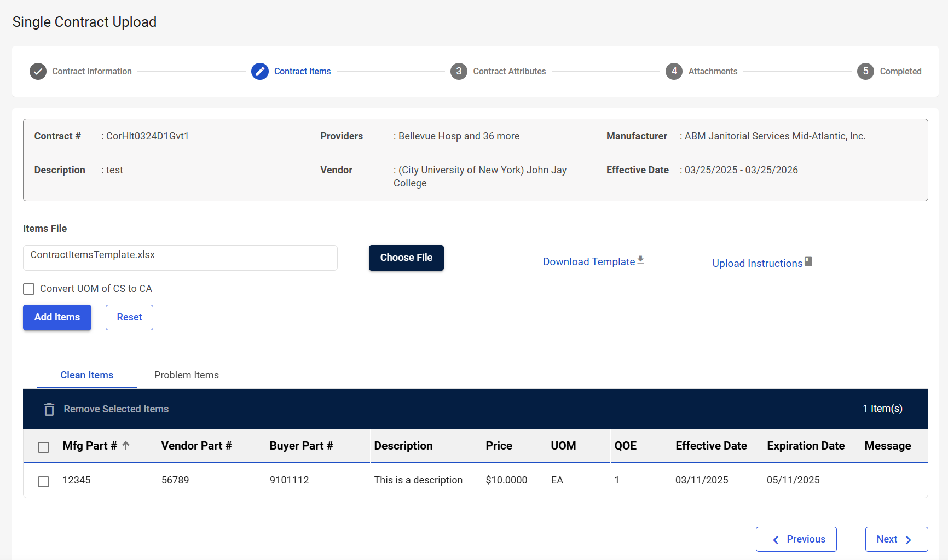Click the Items File name input field
Screen dimensions: 948x560
click(180, 258)
